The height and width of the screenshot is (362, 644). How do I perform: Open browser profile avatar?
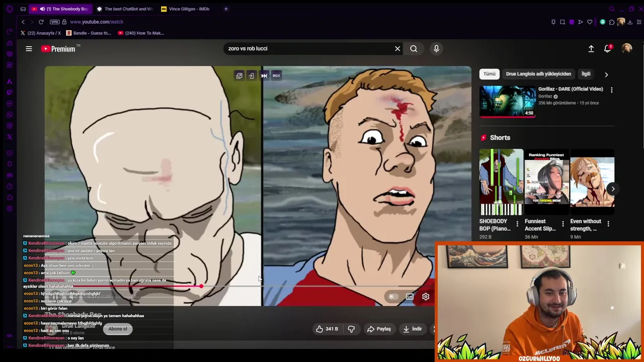[x=621, y=22]
